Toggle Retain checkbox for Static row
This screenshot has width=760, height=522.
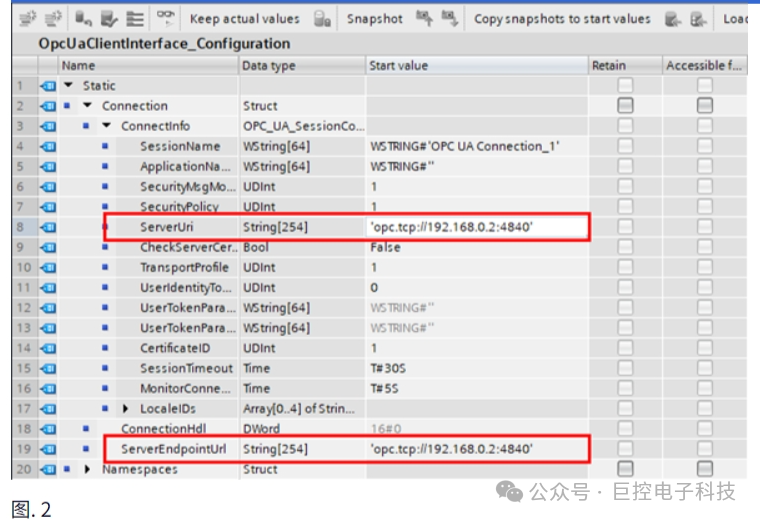625,85
